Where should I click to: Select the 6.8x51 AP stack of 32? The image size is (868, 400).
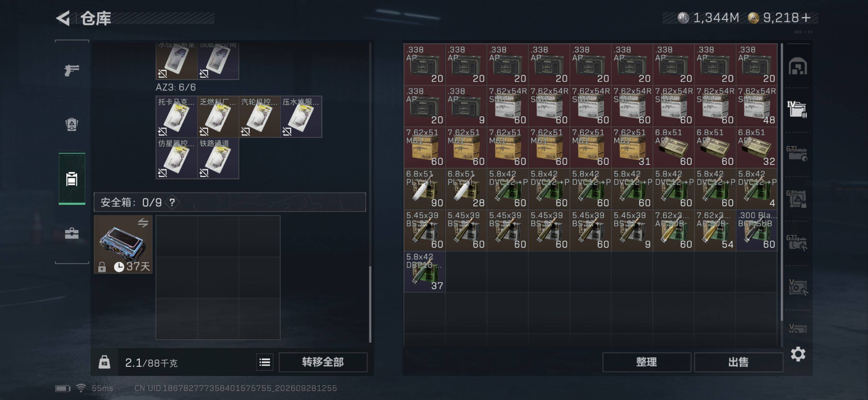[757, 147]
